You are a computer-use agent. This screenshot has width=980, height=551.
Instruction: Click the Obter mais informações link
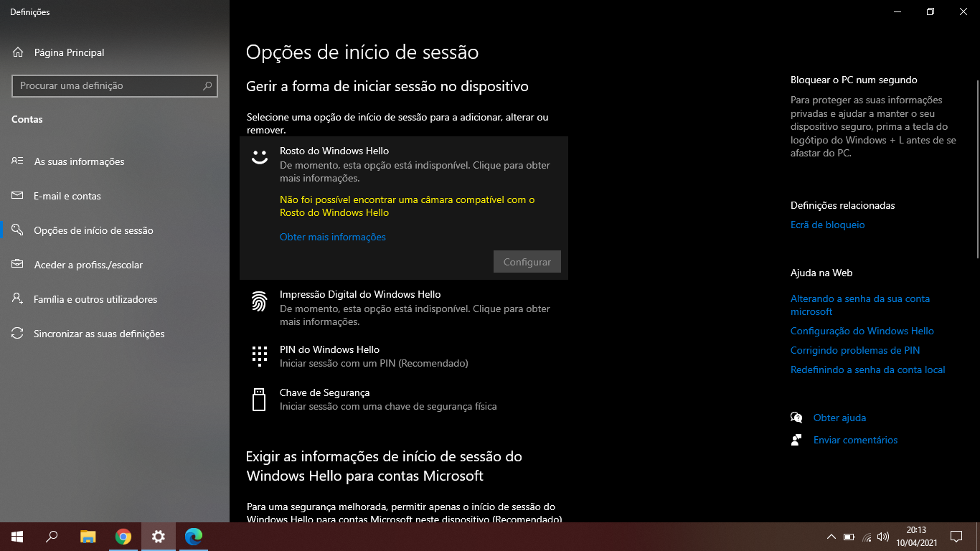click(x=333, y=237)
